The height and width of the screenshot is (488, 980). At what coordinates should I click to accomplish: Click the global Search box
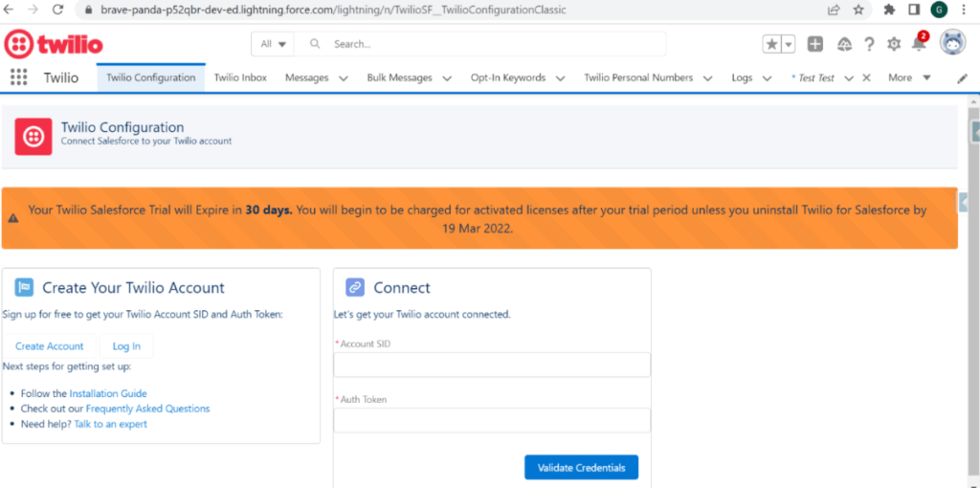click(x=480, y=44)
